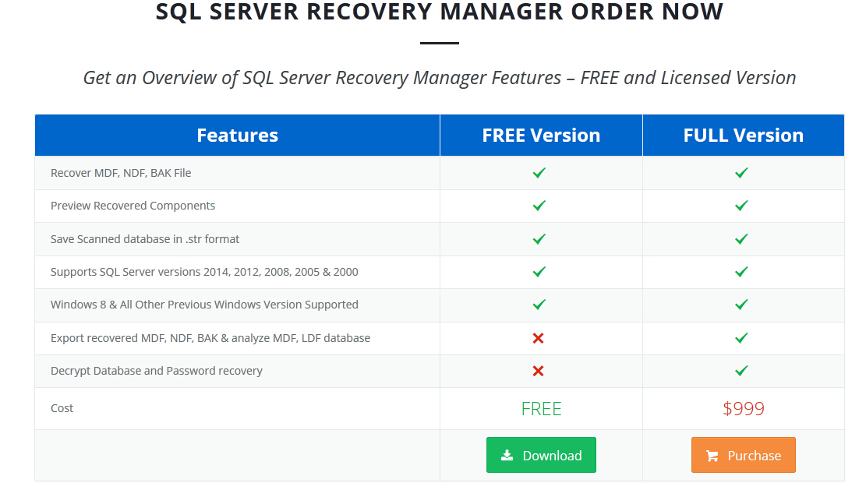Click FREE Version checkmark for Save Scanned database row
The width and height of the screenshot is (859, 504).
(539, 239)
